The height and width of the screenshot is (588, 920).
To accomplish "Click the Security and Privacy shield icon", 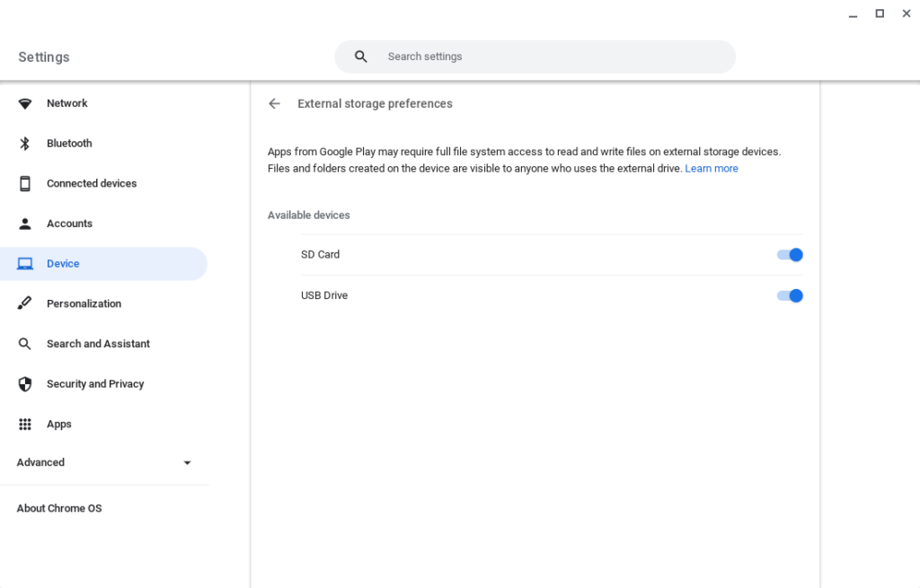I will pyautogui.click(x=24, y=384).
